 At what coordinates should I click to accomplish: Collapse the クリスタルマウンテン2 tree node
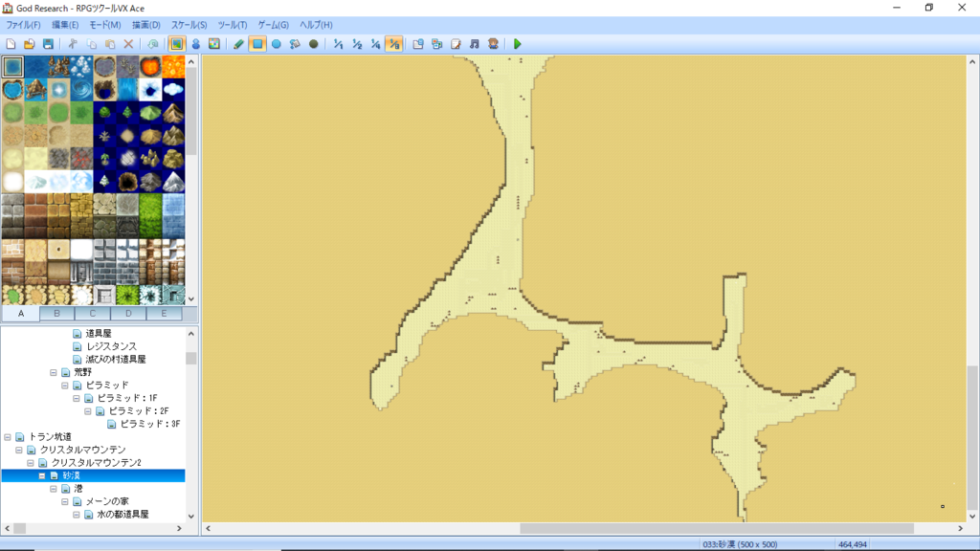[x=31, y=463]
